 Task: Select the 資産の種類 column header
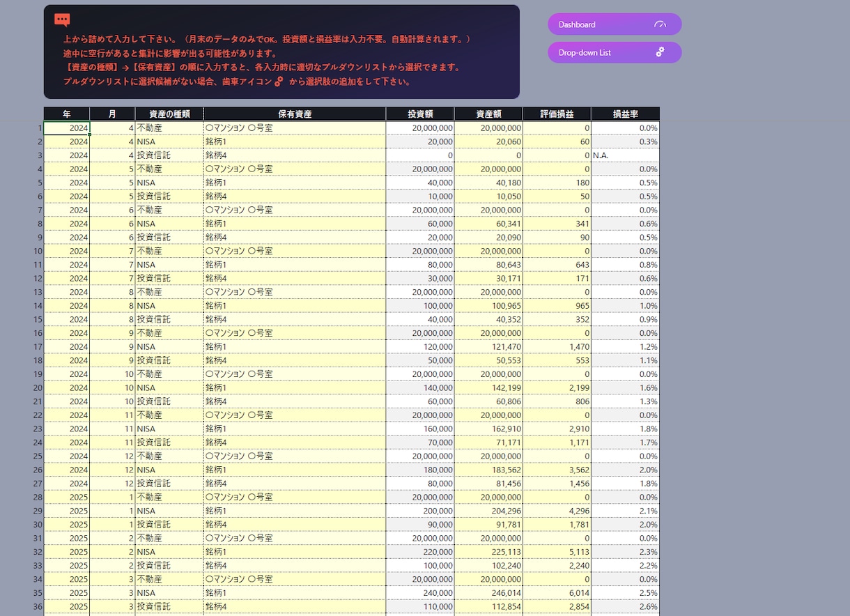coord(169,114)
